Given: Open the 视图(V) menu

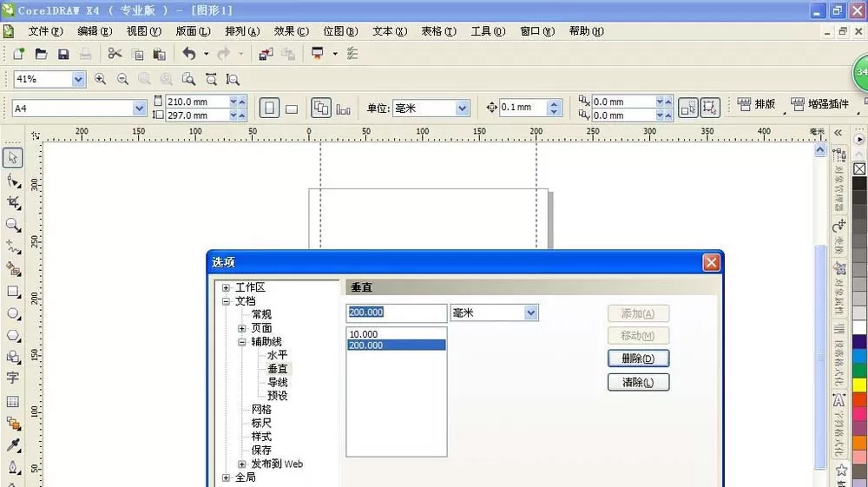Looking at the screenshot, I should (144, 31).
